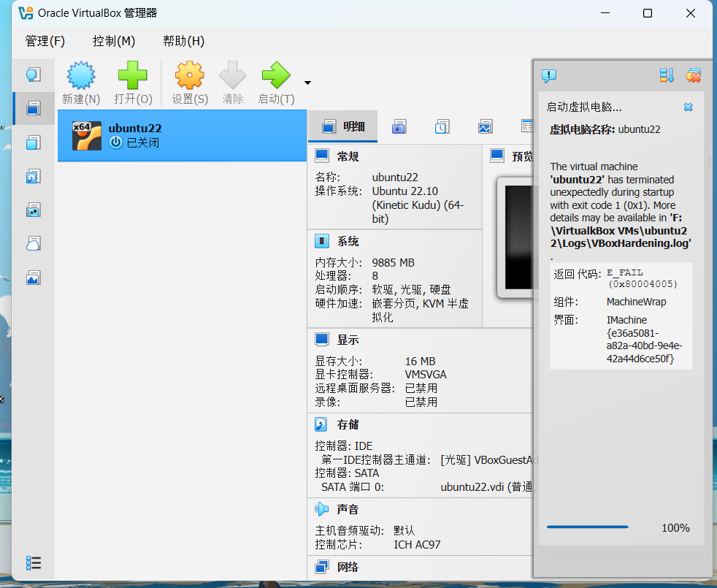This screenshot has height=588, width=717.
Task: Click the 常规 general section header
Action: (x=348, y=156)
